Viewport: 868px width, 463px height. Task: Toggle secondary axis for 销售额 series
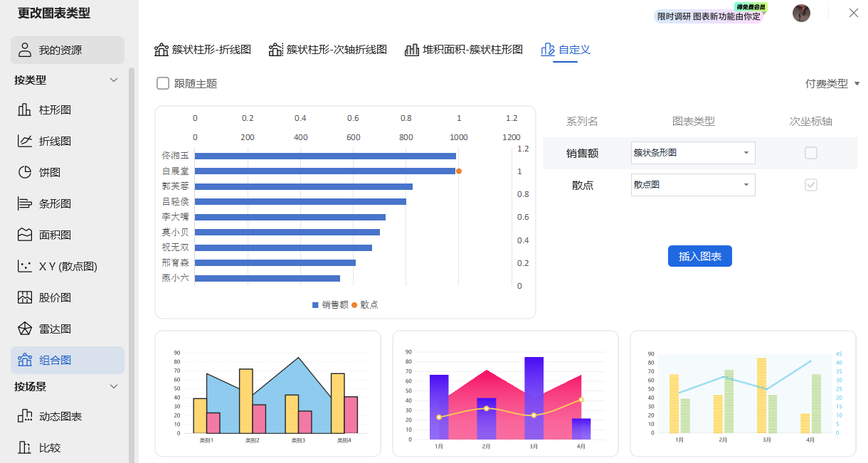[x=810, y=152]
